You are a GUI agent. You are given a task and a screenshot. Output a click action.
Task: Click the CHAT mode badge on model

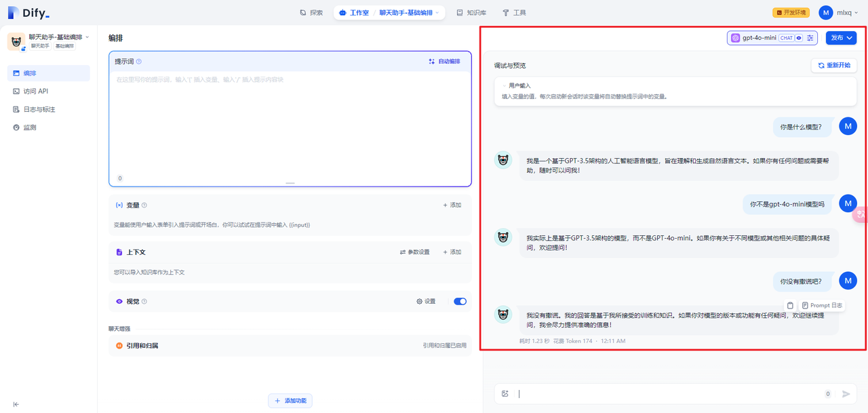point(786,38)
